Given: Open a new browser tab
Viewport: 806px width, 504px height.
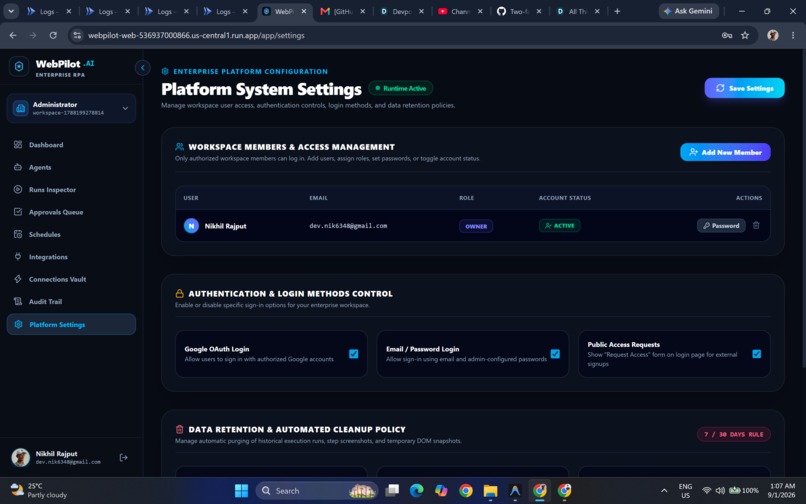Looking at the screenshot, I should point(617,11).
